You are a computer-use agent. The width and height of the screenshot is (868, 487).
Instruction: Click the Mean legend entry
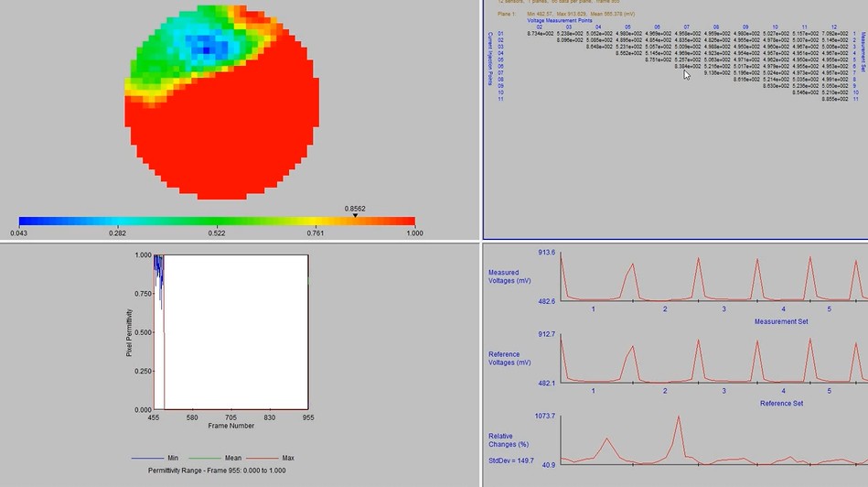215,459
